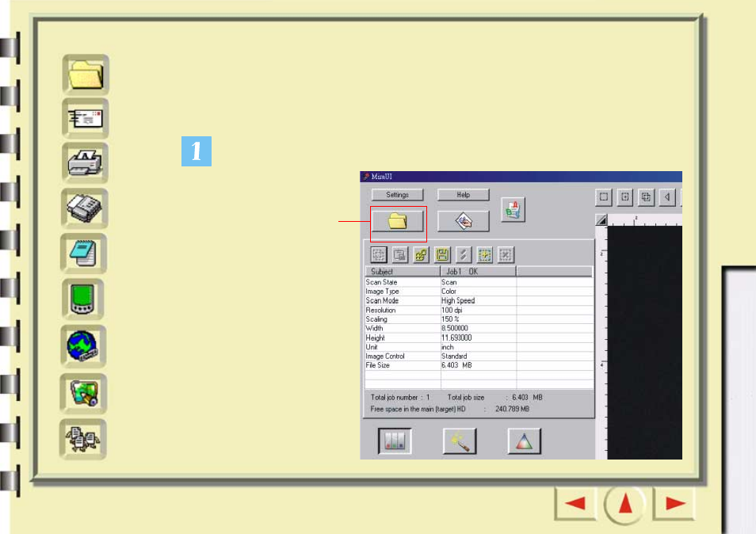Open the globe web sidebar icon
Image resolution: width=756 pixels, height=534 pixels.
pos(83,346)
